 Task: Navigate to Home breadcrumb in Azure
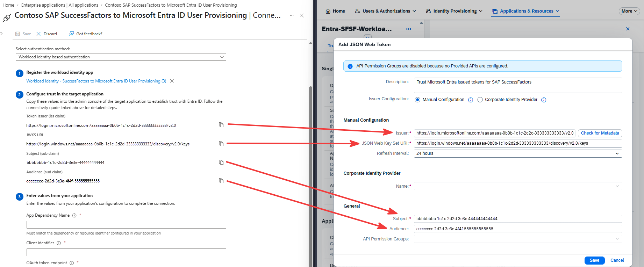(8, 5)
